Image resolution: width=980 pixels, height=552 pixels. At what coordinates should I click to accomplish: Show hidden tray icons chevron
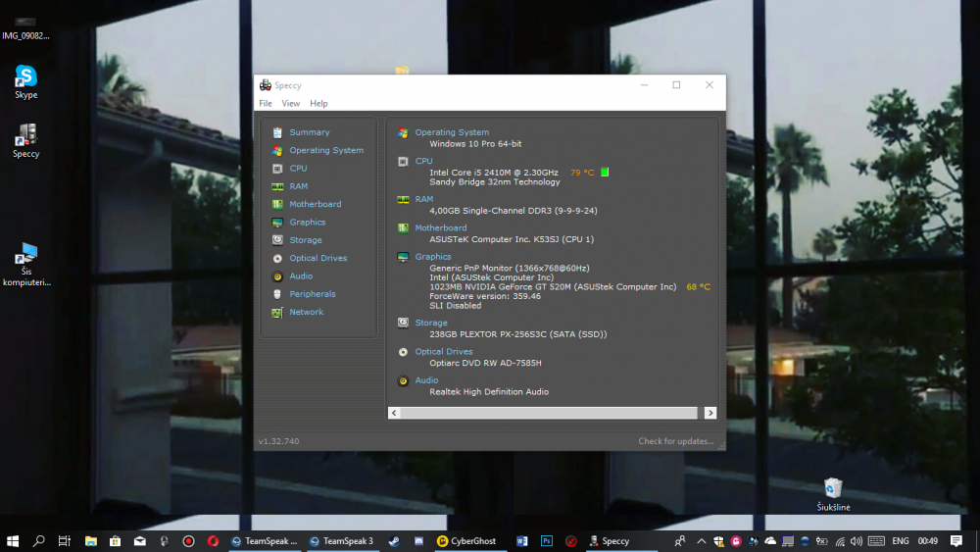tap(702, 541)
